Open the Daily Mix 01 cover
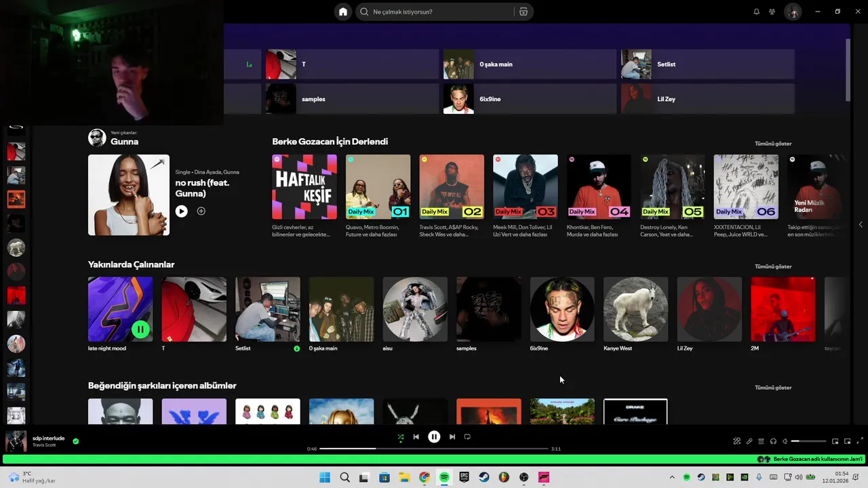The image size is (868, 488). click(x=378, y=187)
